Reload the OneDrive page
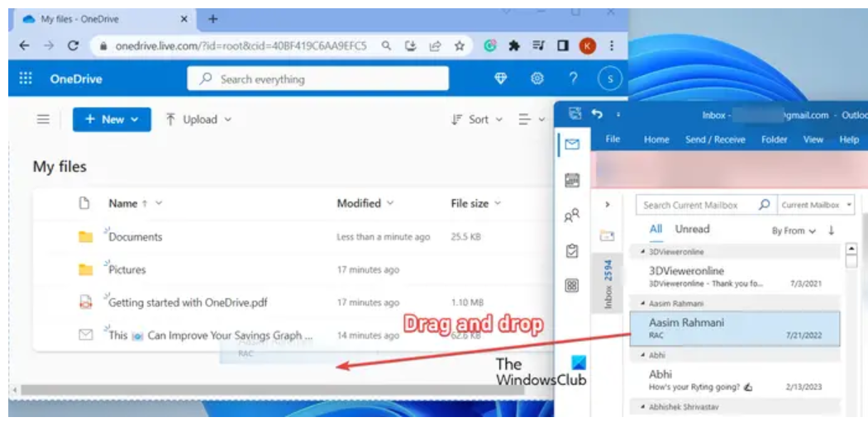The height and width of the screenshot is (422, 868). 73,46
